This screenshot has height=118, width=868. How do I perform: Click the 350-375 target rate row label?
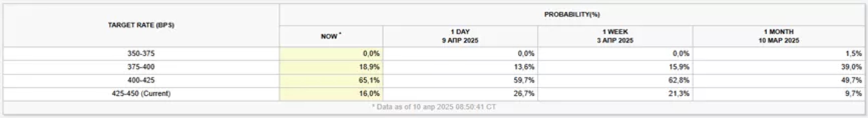coord(141,54)
